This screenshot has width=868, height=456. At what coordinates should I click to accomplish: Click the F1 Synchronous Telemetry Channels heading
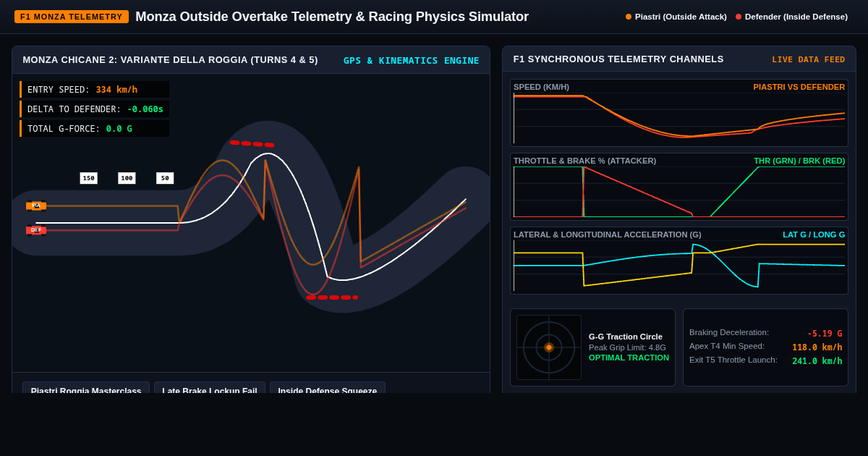618,59
